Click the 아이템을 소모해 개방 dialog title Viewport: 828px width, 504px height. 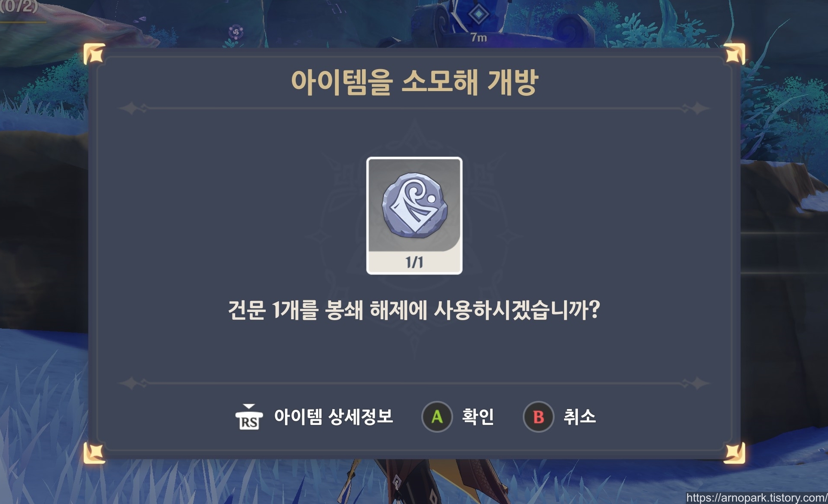(x=414, y=82)
